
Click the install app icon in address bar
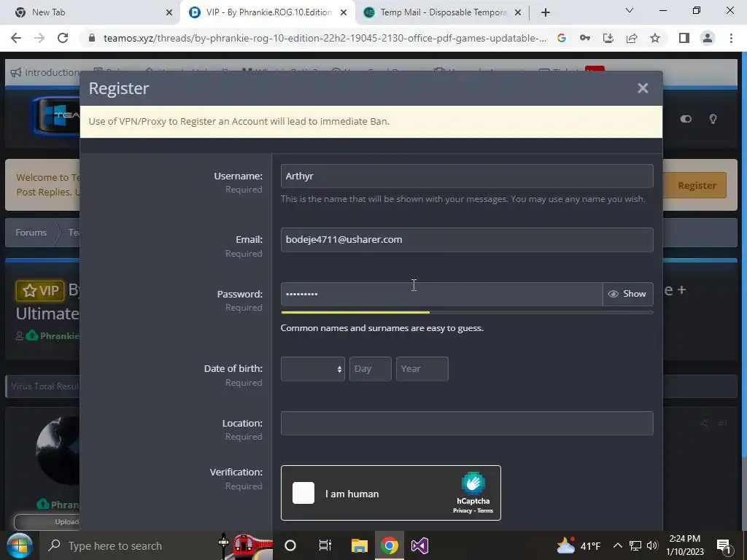[608, 38]
